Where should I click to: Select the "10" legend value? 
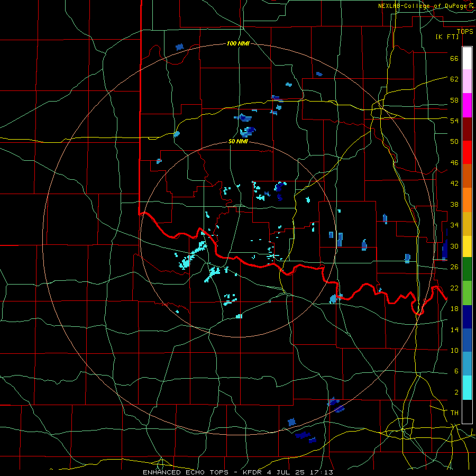454,350
